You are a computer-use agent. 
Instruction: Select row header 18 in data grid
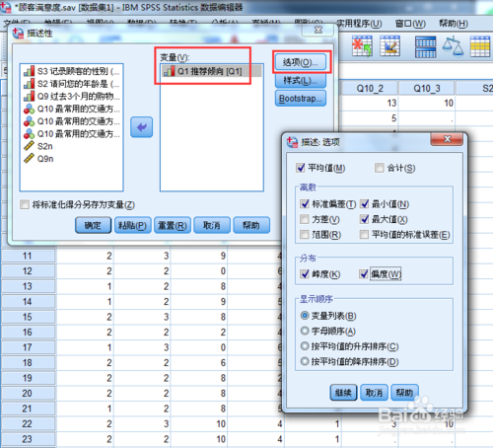(28, 363)
